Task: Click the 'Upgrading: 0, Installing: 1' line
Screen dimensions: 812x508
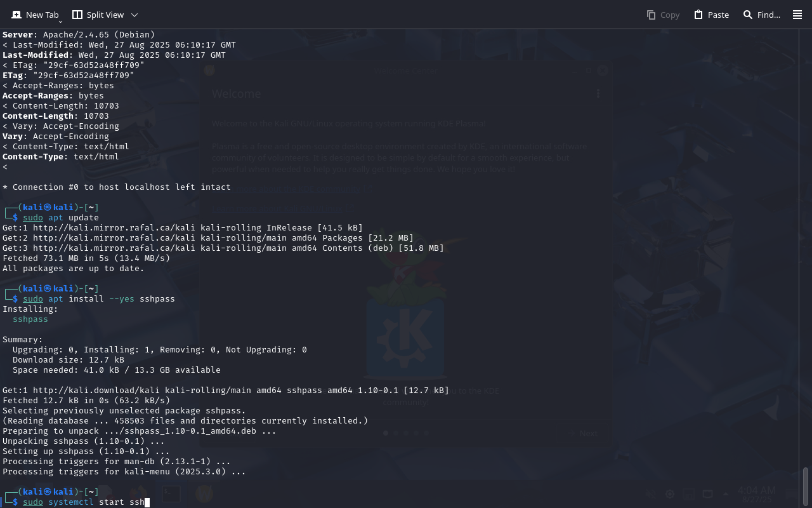Action: (160, 349)
